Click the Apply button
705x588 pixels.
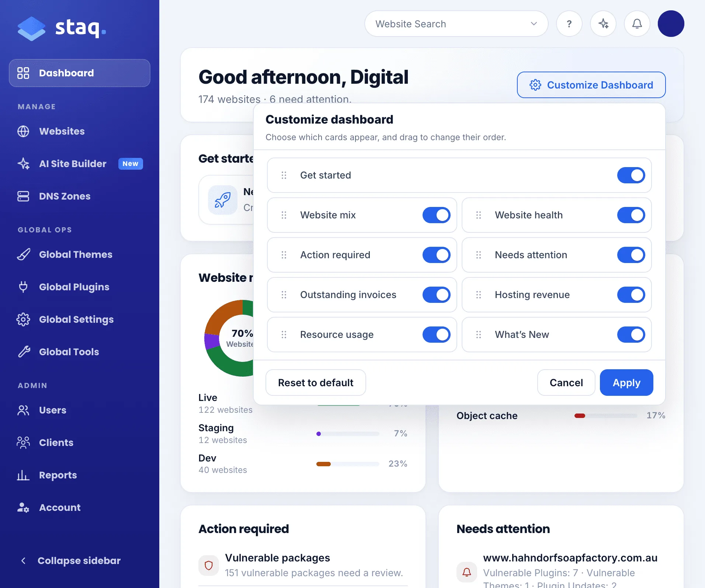[x=626, y=383]
